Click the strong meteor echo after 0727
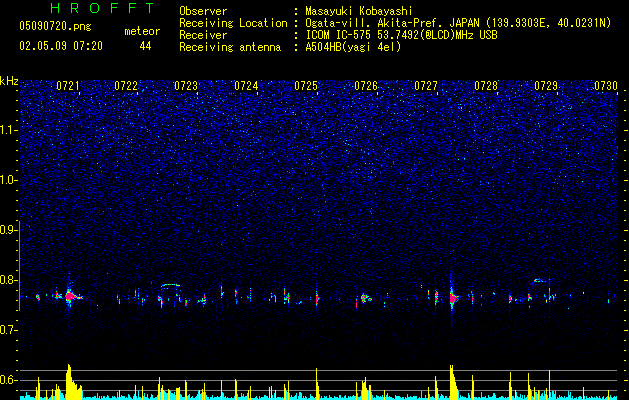The image size is (629, 400). point(453,298)
